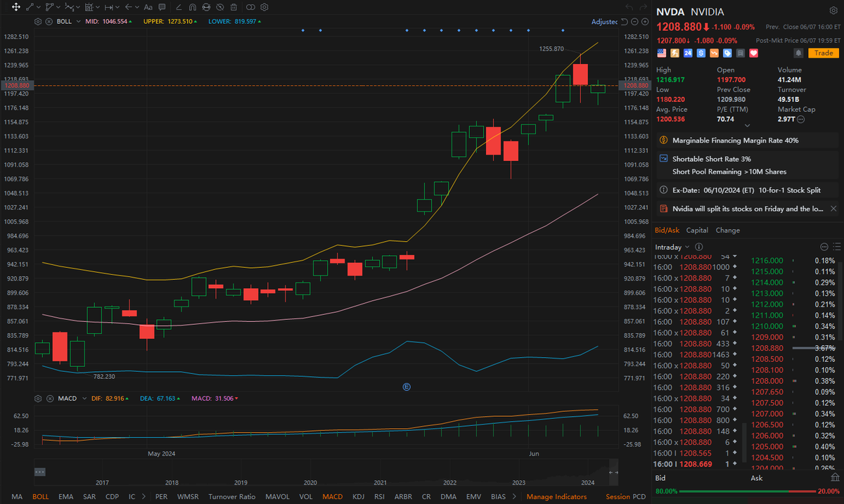Viewport: 844px width, 504px height.
Task: Click the blue dollar sign icon
Action: tap(701, 53)
